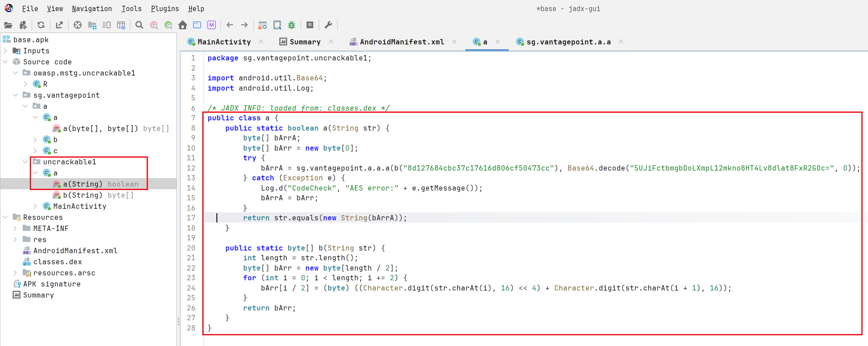
Task: Click the Add files toolbar icon
Action: click(x=23, y=25)
